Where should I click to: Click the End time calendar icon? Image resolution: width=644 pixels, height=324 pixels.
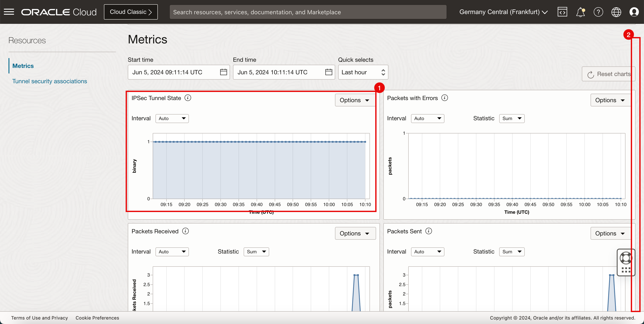pyautogui.click(x=329, y=72)
